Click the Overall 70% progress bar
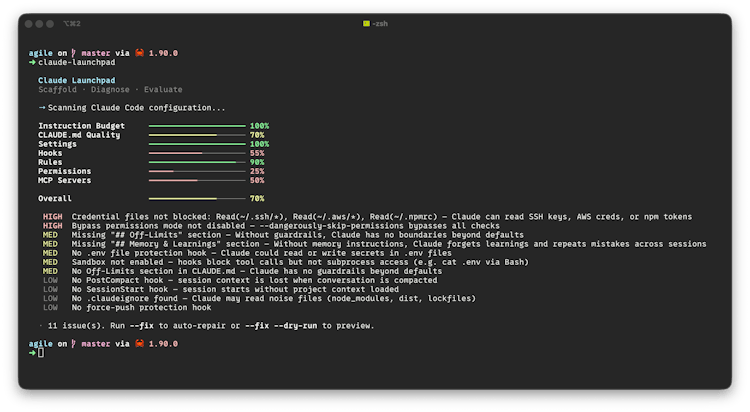Viewport: 750px width, 412px height. 197,199
